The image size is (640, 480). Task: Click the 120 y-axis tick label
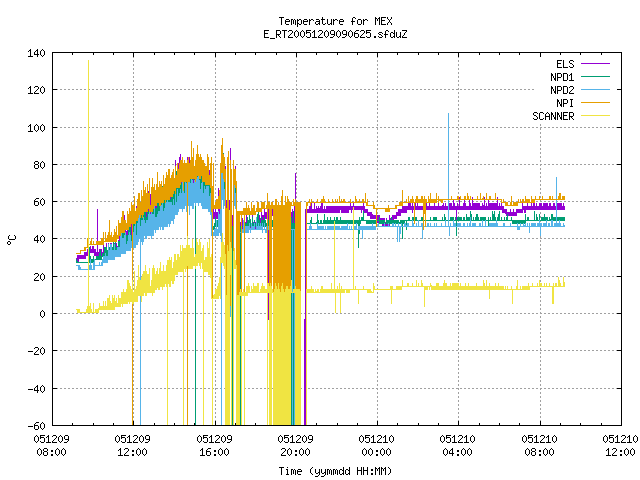[36, 90]
